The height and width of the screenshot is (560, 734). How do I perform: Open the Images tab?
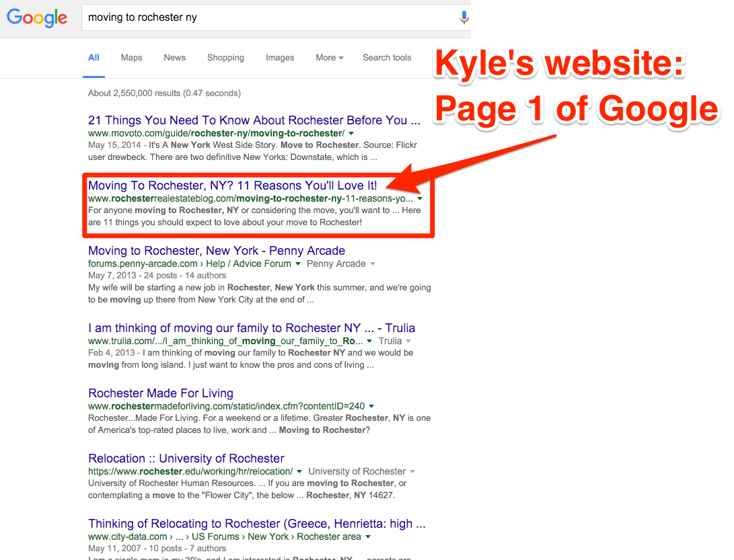280,58
